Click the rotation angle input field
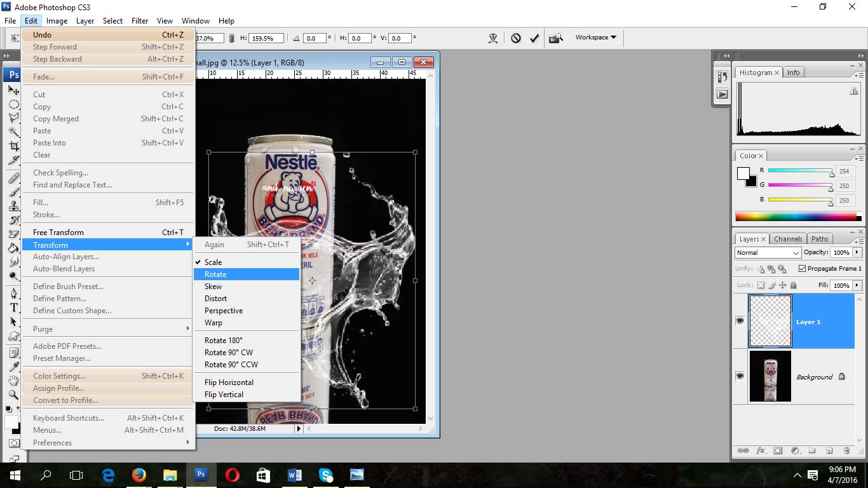This screenshot has width=868, height=488. [x=315, y=38]
